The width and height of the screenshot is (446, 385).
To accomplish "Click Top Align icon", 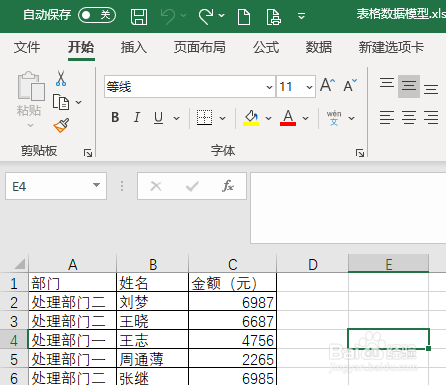I will coord(387,83).
